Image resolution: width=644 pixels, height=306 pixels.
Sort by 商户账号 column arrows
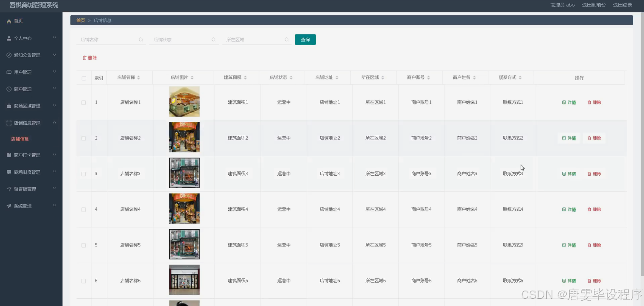[x=428, y=77]
